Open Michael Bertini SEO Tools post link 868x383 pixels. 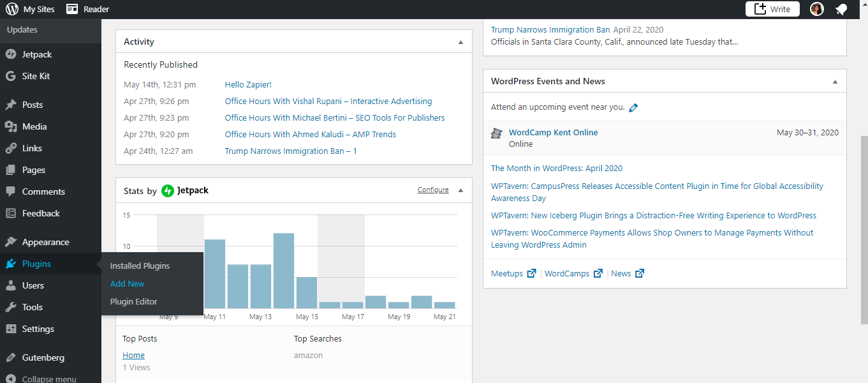coord(335,117)
